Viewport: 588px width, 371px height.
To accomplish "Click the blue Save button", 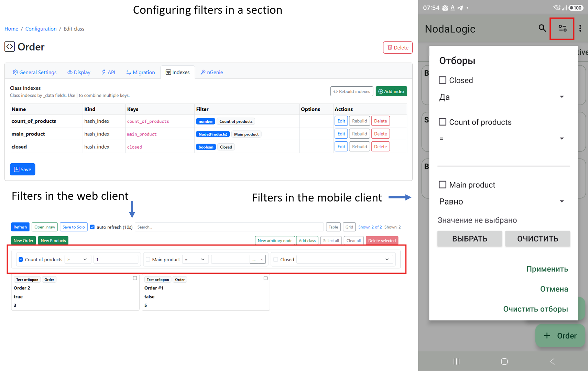I will click(22, 169).
